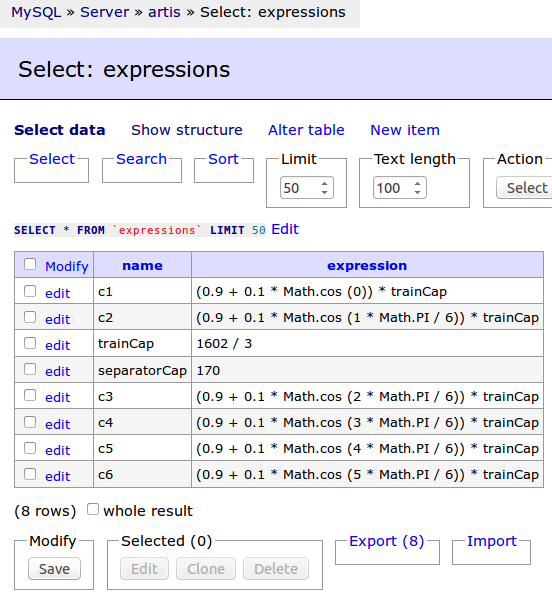Tick the checkbox for row c1
The image size is (552, 599).
pyautogui.click(x=30, y=291)
